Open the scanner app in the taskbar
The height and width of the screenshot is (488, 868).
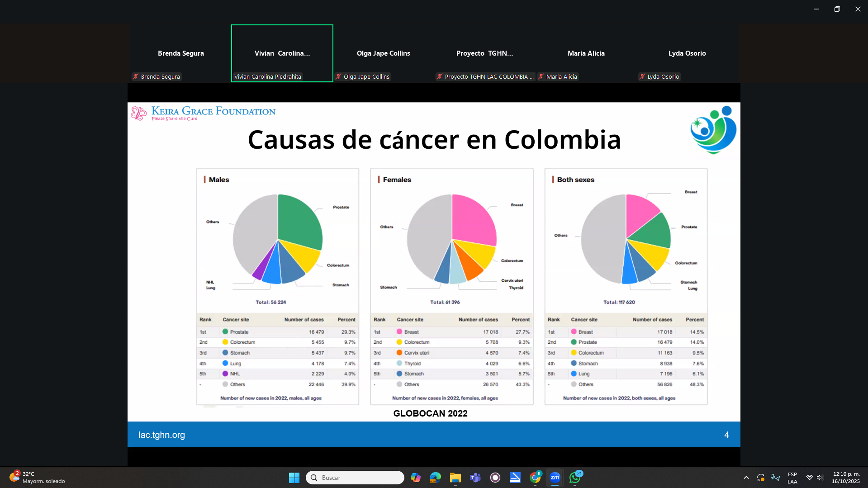click(515, 478)
